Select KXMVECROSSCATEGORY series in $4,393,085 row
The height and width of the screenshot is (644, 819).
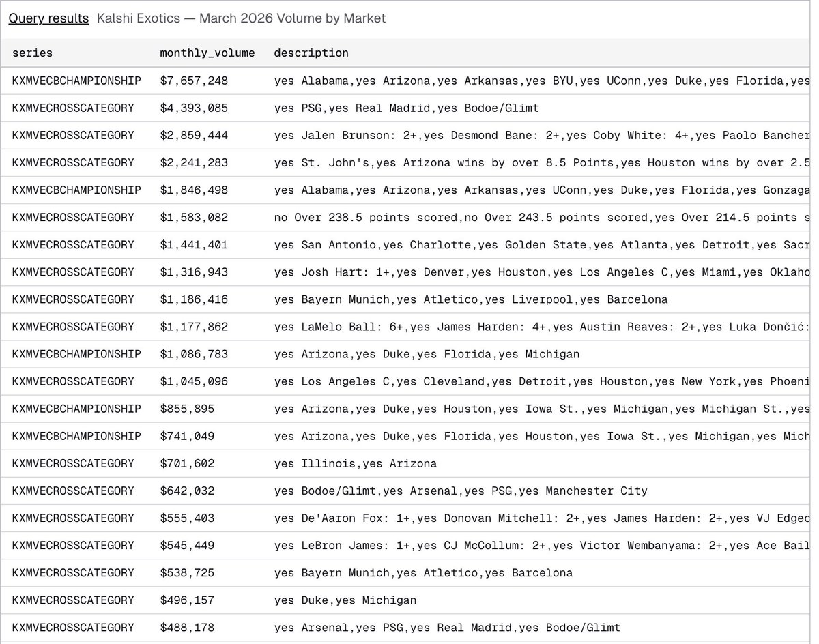[73, 108]
